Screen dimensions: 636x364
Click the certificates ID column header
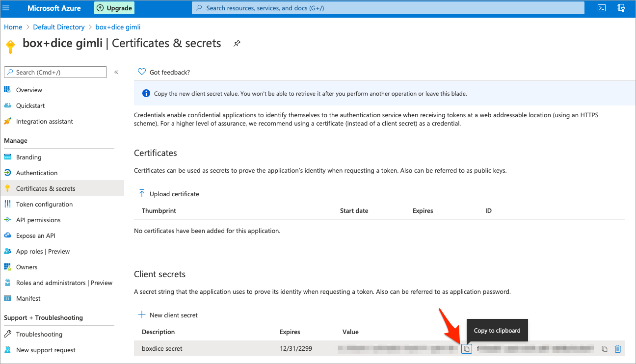(x=488, y=210)
